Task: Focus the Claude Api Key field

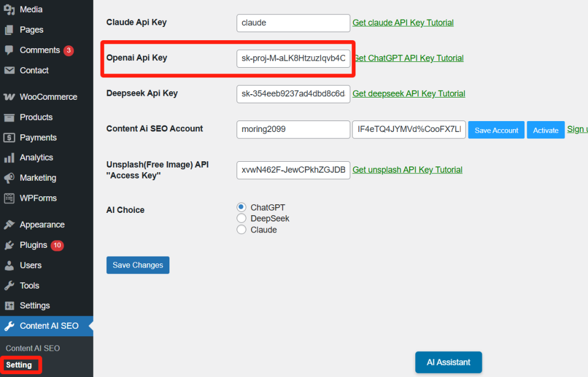Action: [x=293, y=23]
